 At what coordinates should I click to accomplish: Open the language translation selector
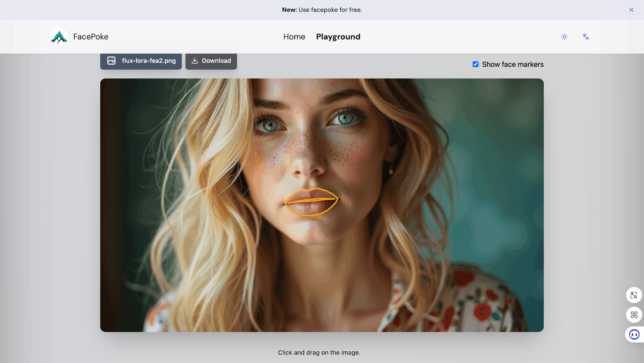click(x=586, y=37)
